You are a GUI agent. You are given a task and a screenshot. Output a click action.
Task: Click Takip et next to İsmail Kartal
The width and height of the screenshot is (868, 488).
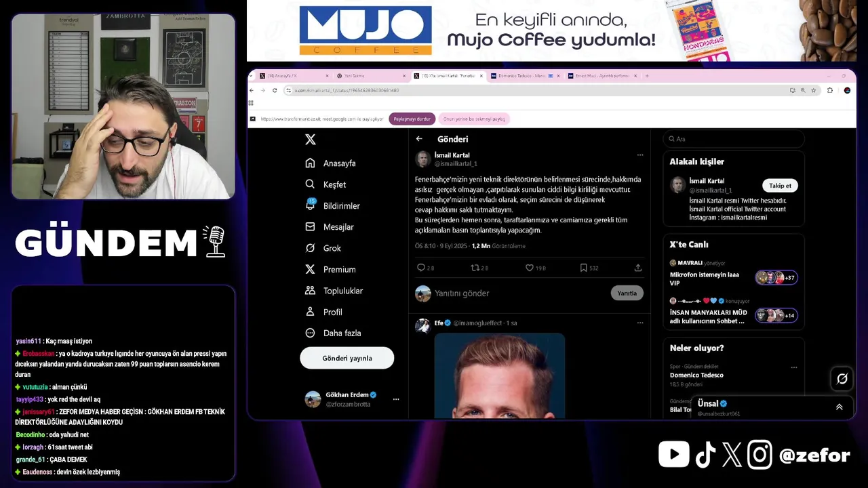click(780, 185)
